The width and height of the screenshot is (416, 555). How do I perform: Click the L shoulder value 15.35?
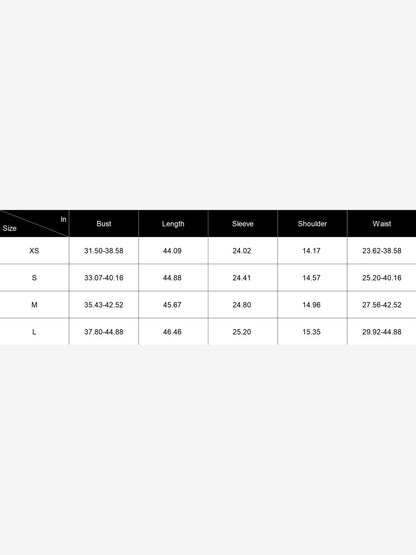pyautogui.click(x=312, y=332)
